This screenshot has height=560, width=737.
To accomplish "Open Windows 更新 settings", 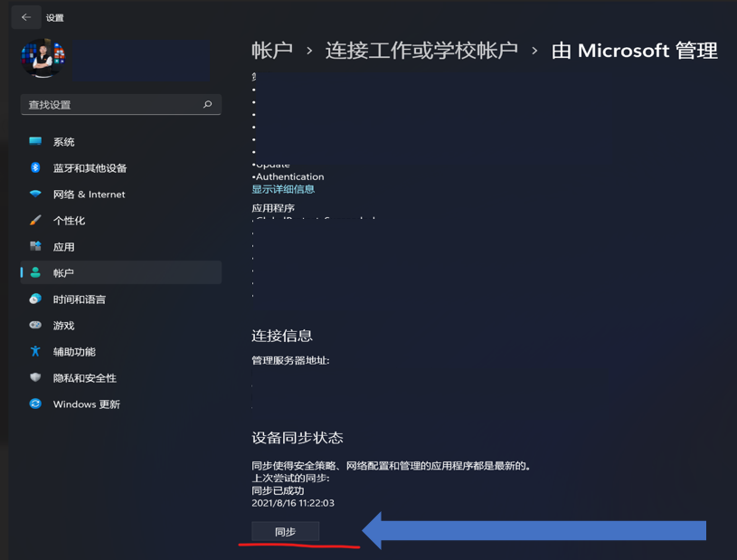I will coord(86,403).
